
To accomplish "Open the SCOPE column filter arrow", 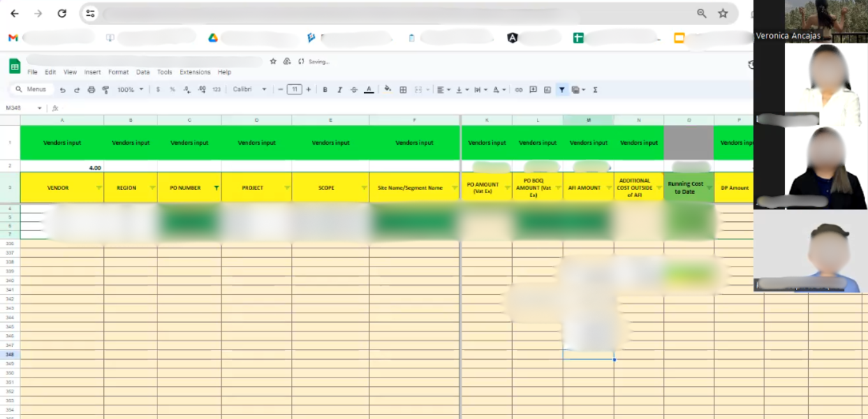I will (x=364, y=188).
